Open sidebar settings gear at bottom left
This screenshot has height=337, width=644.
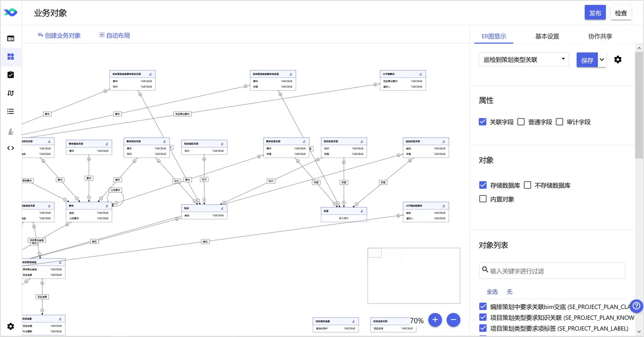(x=11, y=326)
